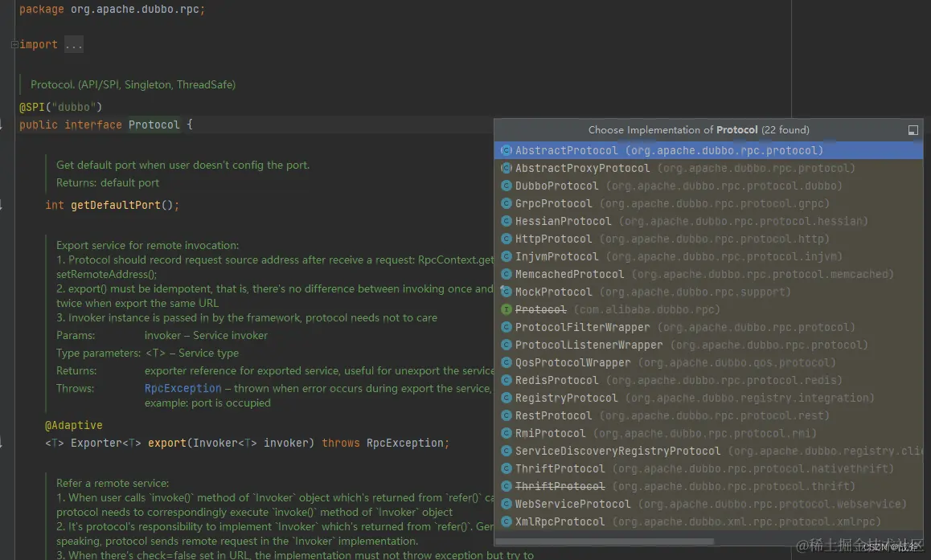Open WebServiceProtocol implementation

(x=708, y=504)
